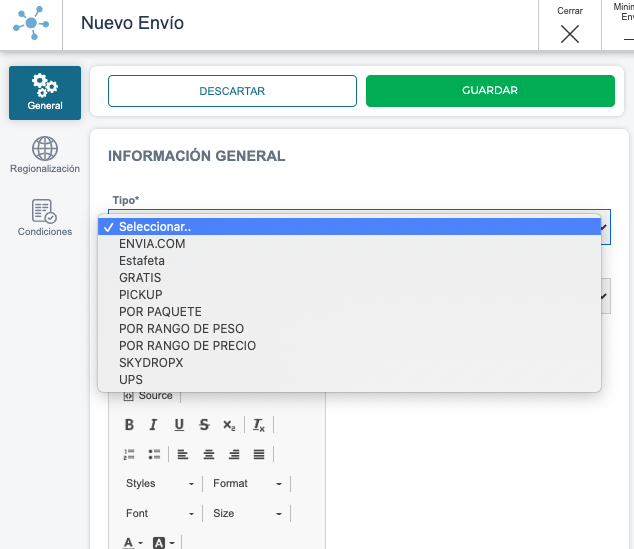Click the remove format icon

pos(259,425)
